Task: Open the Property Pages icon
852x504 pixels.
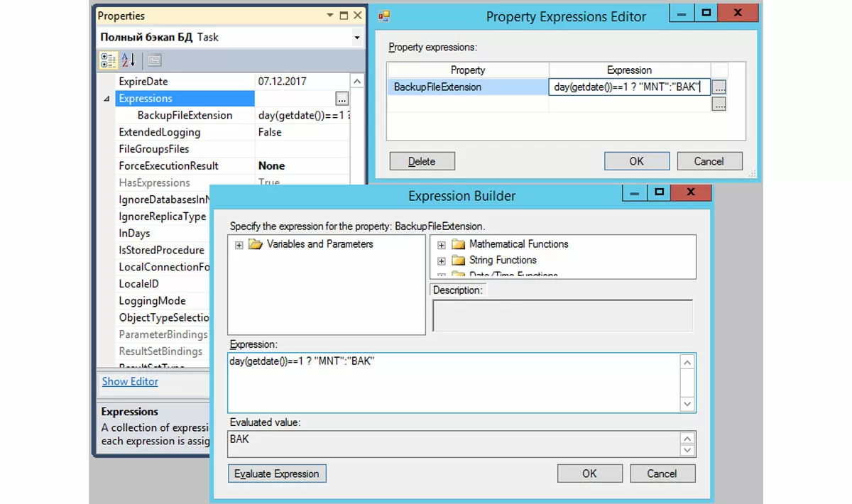Action: (x=154, y=60)
